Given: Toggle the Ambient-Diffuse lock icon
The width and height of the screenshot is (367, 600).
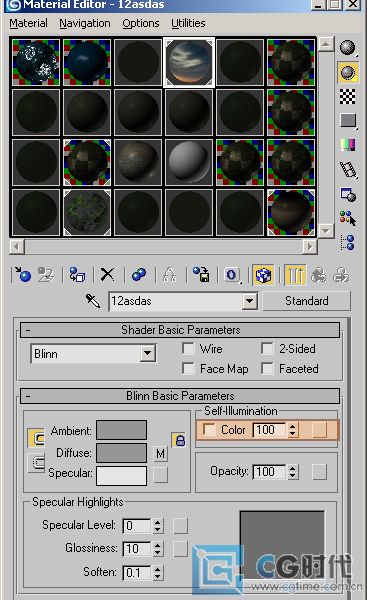Looking at the screenshot, I should point(179,440).
